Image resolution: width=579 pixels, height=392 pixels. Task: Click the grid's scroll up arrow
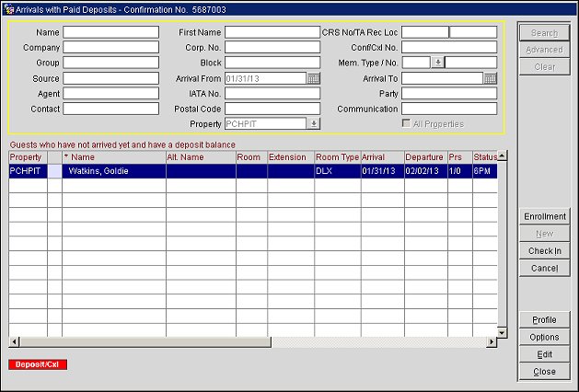tap(503, 156)
